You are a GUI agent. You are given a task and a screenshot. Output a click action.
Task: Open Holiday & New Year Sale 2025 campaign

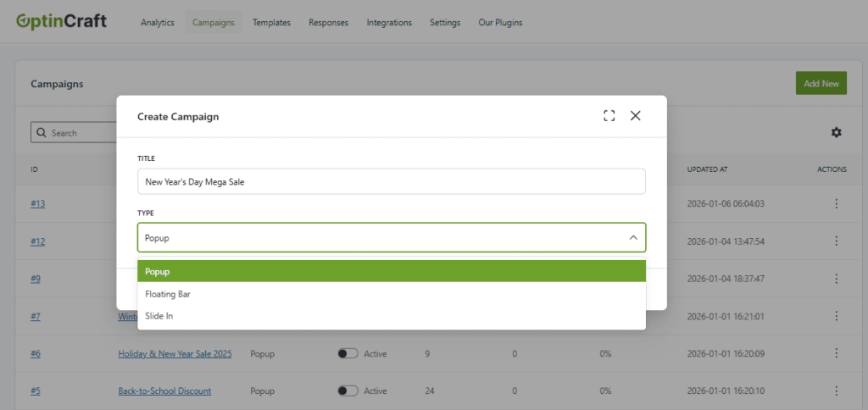click(175, 353)
